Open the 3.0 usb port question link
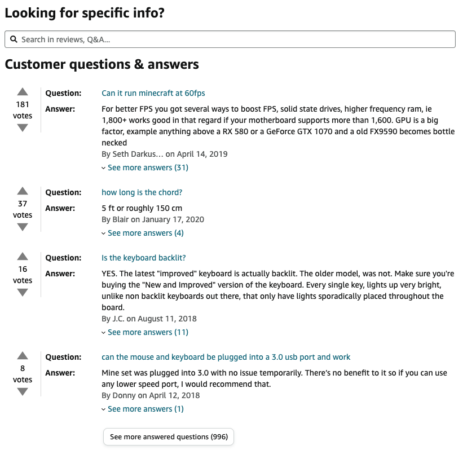Viewport: 476px width, 450px height. tap(226, 357)
